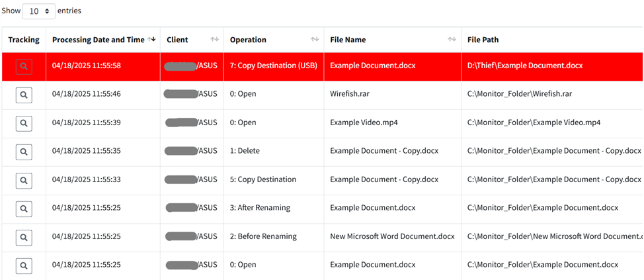The height and width of the screenshot is (280, 644).
Task: Select the 04/18/2025 11:55:39 timestamp cell
Action: pos(87,122)
